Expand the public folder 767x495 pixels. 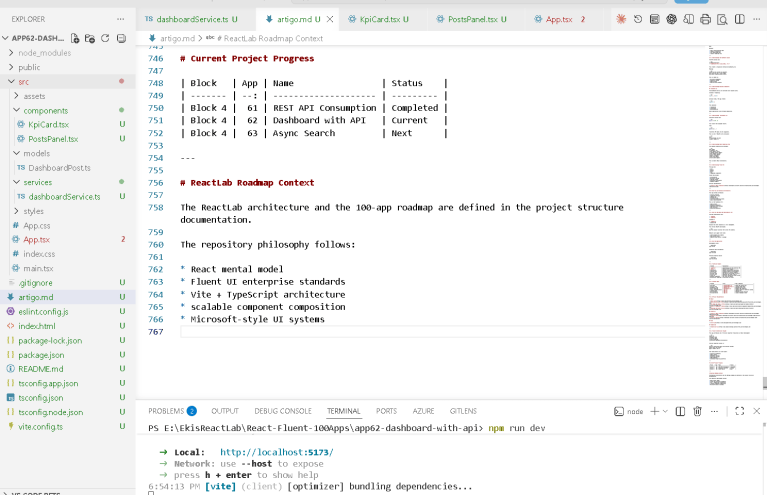point(11,67)
